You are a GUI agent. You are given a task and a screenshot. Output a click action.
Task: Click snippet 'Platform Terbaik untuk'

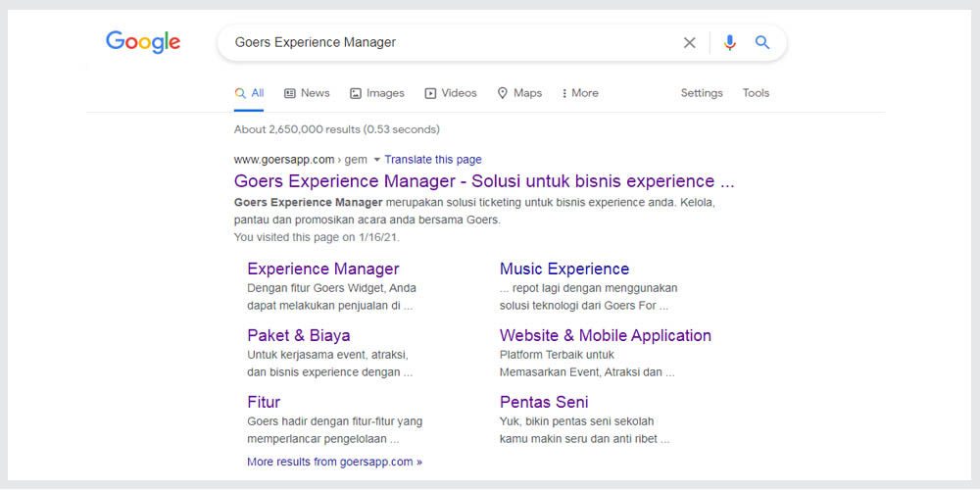tap(557, 355)
